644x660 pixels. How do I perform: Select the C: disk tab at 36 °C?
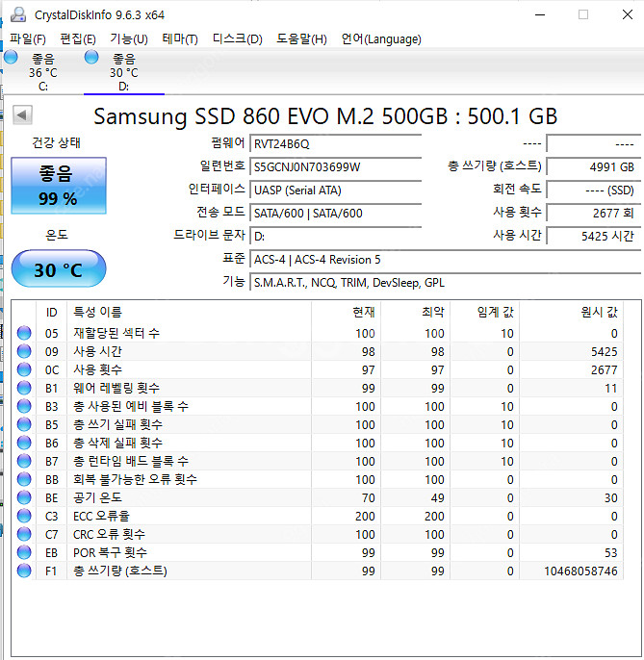42,71
